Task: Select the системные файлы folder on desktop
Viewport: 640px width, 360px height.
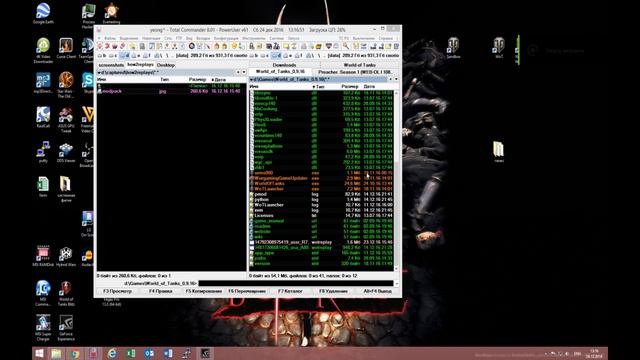Action: [x=66, y=189]
